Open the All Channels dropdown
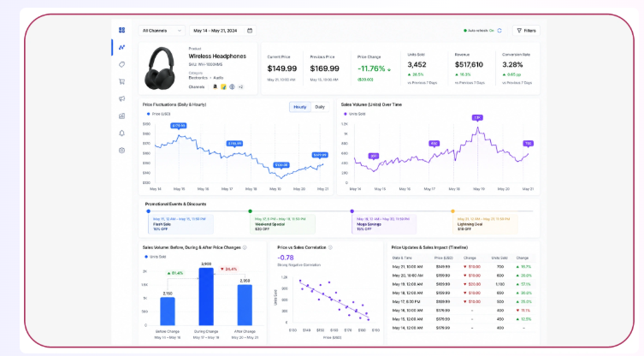 (x=162, y=31)
